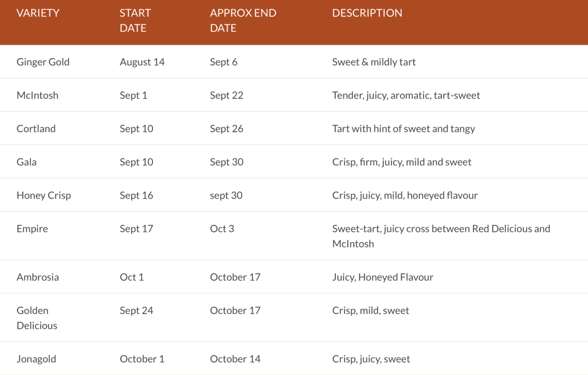Click the 'Juicy, Honeyed Flavour' description
Viewport: 588px width, 375px height.
point(383,277)
